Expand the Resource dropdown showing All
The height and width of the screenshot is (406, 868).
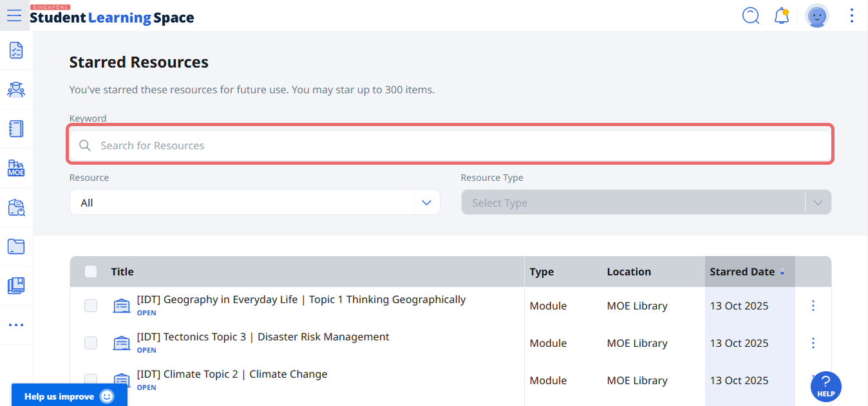click(254, 203)
